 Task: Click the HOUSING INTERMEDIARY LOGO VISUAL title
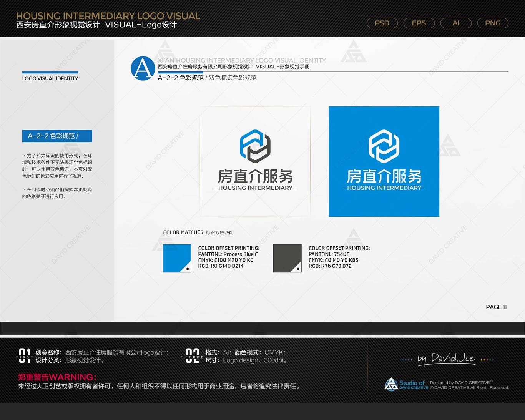coord(108,16)
